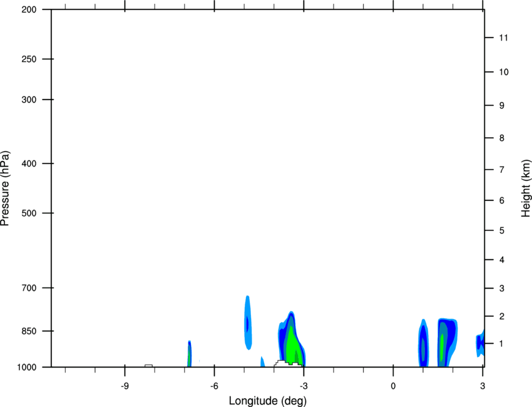Click the 11 km height tick label
This screenshot has width=532, height=407.
[x=502, y=38]
